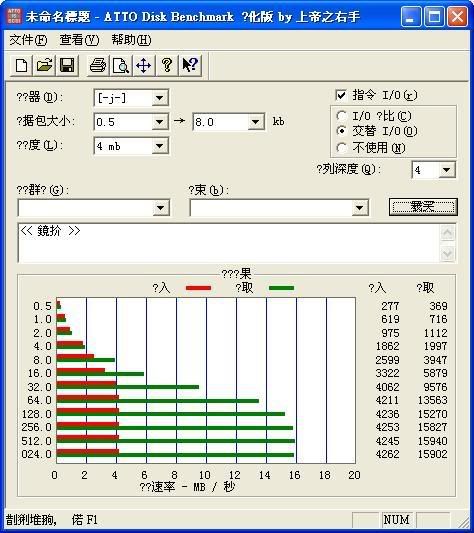Click the write value 4262
The height and width of the screenshot is (533, 474).
tap(387, 454)
